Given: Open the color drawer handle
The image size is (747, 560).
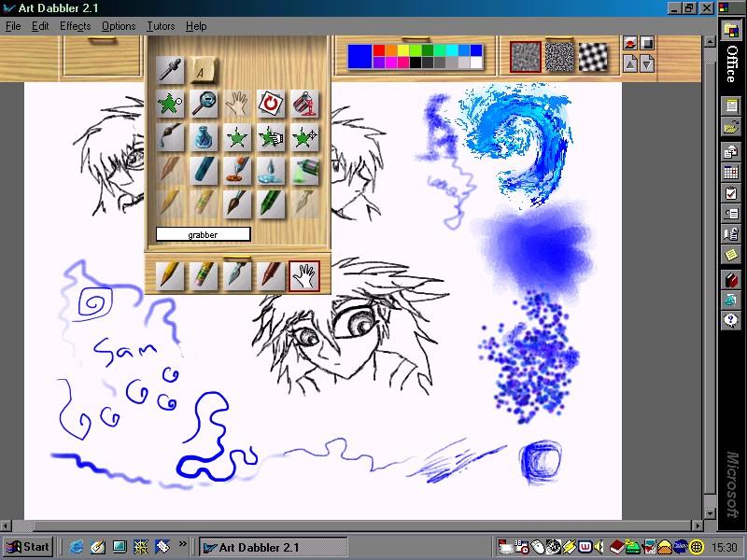Looking at the screenshot, I should [x=415, y=40].
